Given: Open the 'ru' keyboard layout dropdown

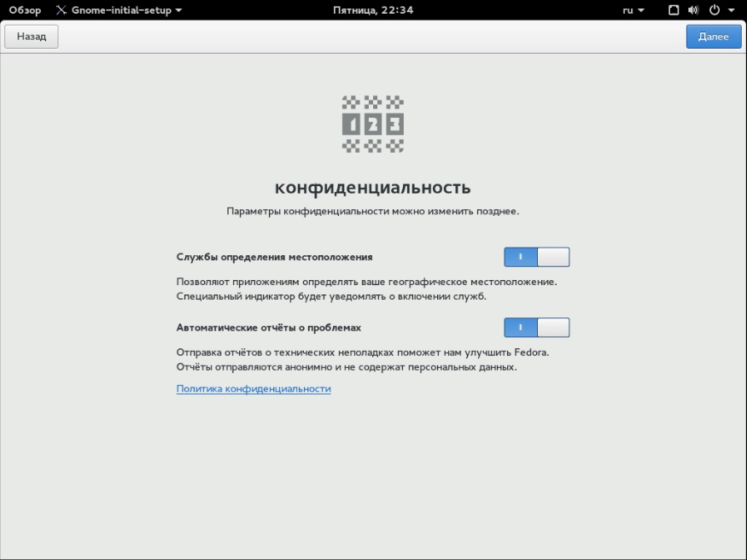Looking at the screenshot, I should point(633,10).
